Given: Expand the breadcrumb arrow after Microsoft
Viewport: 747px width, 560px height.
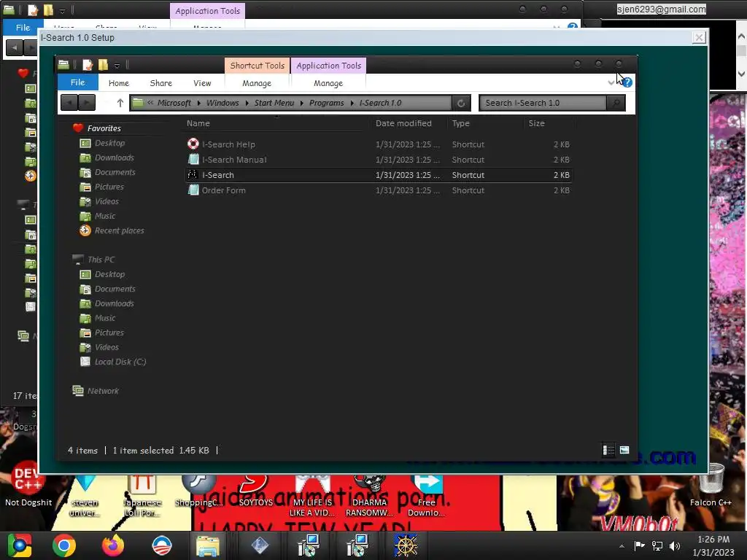Looking at the screenshot, I should click(x=198, y=103).
